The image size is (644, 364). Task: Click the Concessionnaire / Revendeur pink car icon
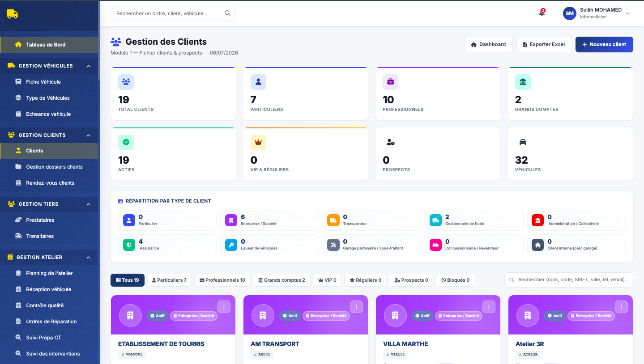(436, 245)
